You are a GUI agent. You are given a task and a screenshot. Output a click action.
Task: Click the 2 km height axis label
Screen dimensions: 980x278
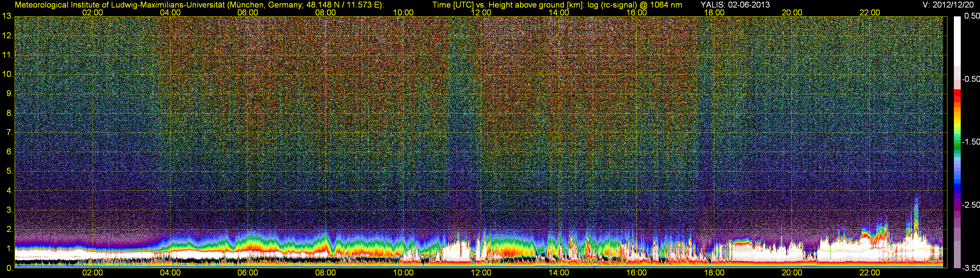click(9, 230)
